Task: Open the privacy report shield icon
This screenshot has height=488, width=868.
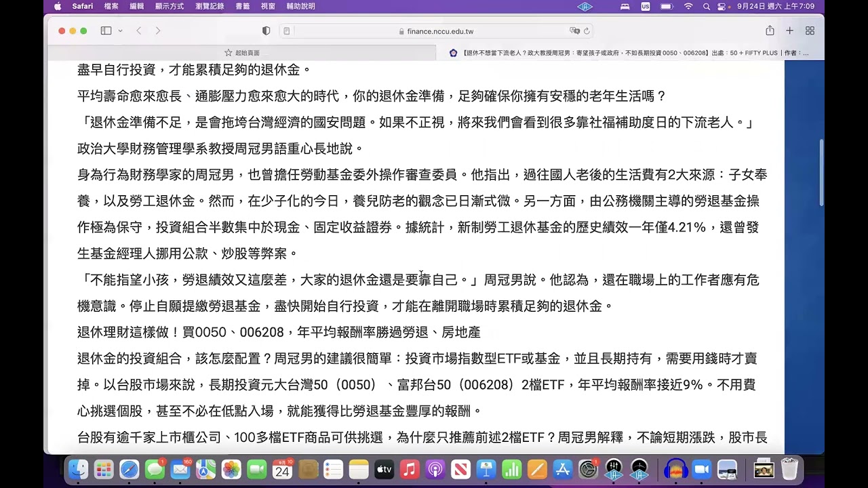Action: [x=266, y=30]
